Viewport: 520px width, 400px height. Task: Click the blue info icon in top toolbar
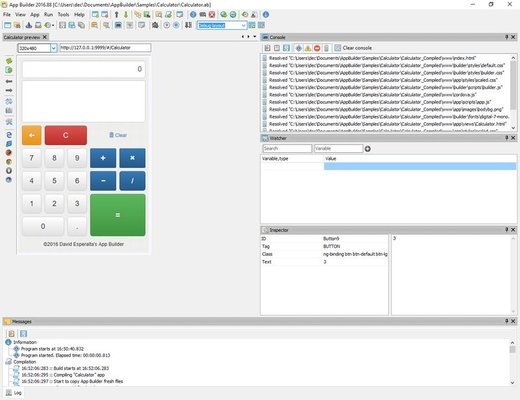(x=266, y=15)
